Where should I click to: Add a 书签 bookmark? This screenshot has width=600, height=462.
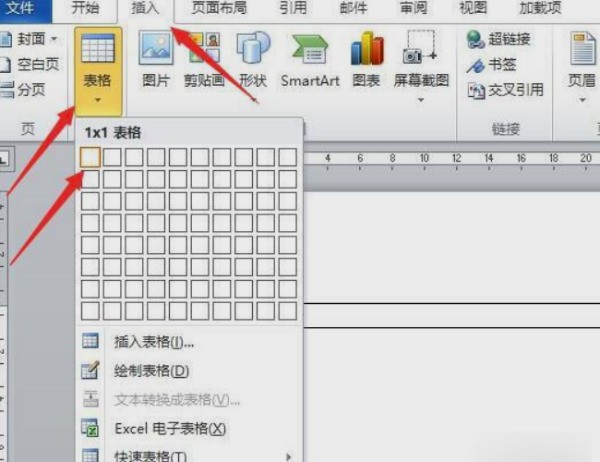click(x=492, y=65)
